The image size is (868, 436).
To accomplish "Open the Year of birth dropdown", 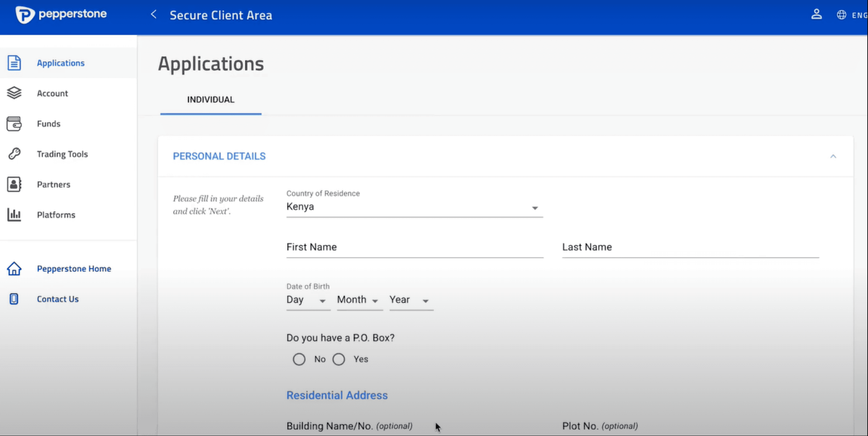I will click(x=410, y=300).
